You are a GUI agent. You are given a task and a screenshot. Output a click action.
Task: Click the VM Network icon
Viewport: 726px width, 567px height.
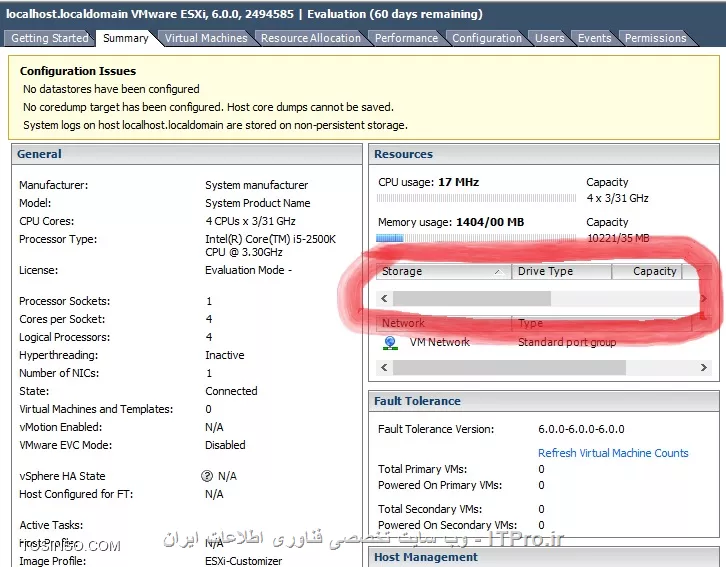(390, 343)
